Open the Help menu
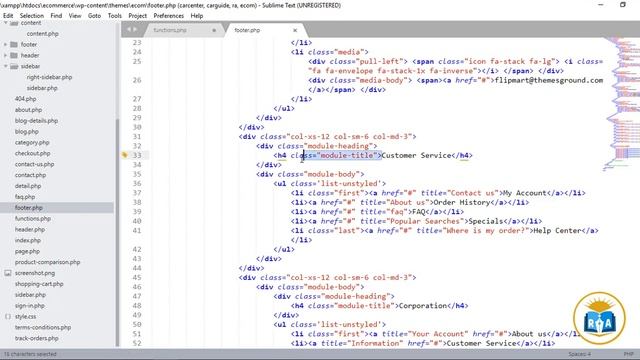Screen dimensions: 640x360 click(196, 16)
